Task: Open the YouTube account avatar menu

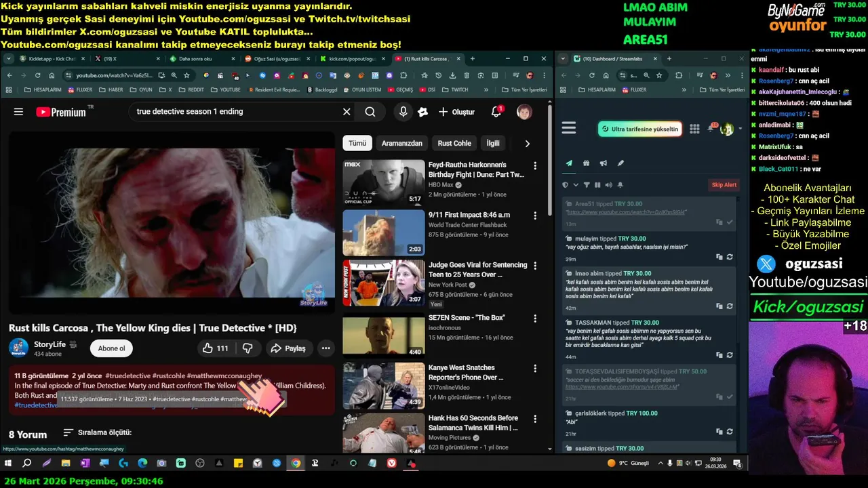Action: pos(524,112)
